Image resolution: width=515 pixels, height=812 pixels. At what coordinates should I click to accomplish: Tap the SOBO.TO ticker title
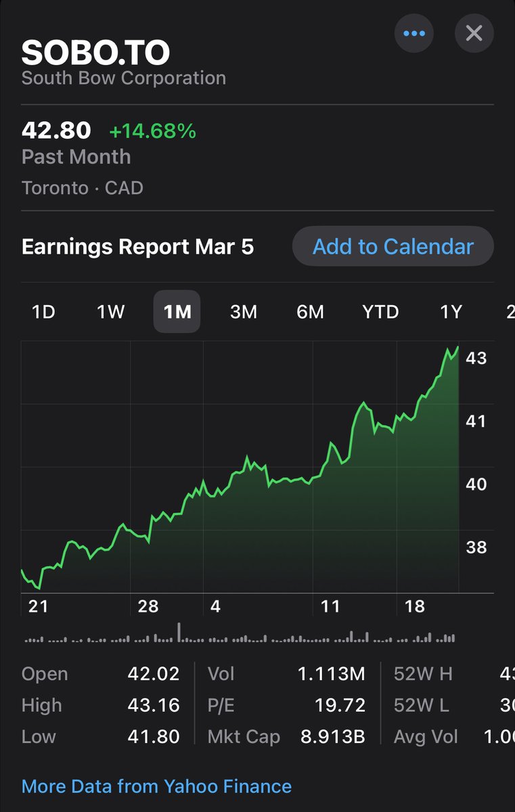point(95,53)
